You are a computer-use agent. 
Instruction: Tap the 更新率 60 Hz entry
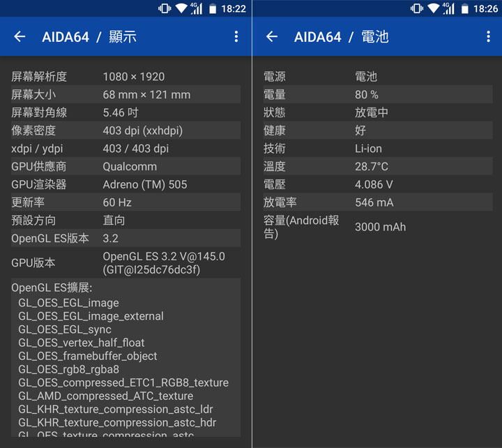tap(125, 202)
